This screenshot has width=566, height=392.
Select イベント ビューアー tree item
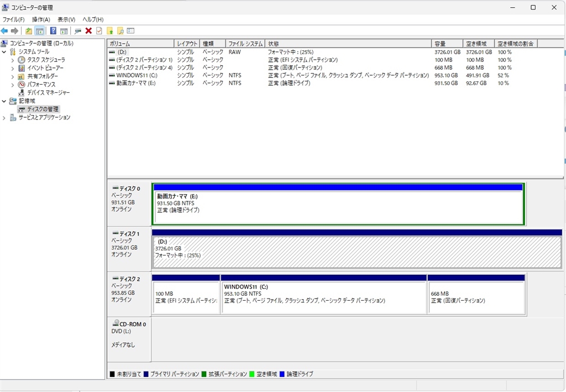[x=45, y=68]
